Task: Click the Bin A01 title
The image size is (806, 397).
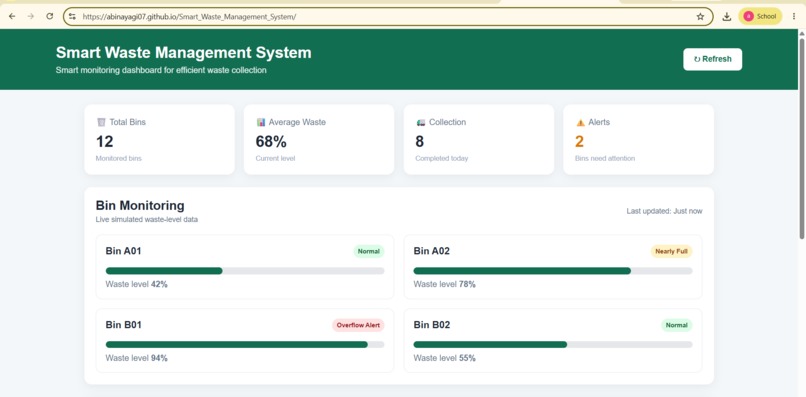Action: click(123, 251)
